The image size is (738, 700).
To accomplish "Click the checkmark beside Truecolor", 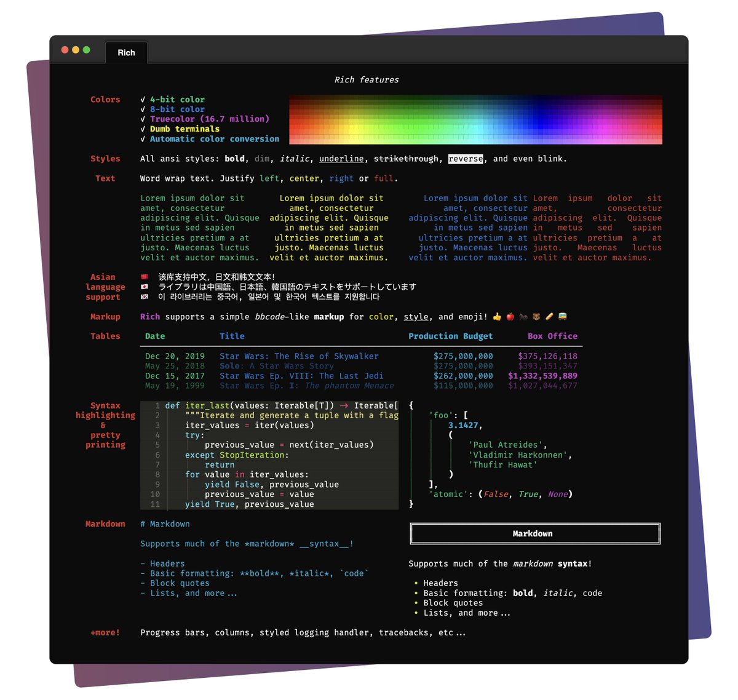I will point(143,119).
